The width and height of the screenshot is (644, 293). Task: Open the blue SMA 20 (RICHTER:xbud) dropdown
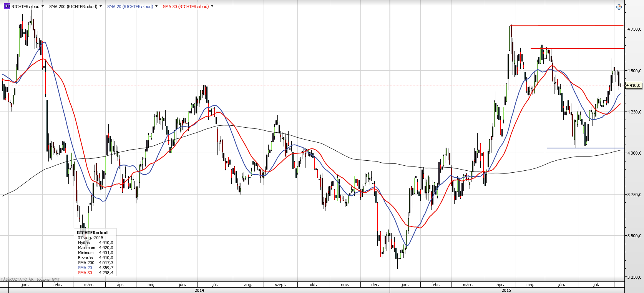(156, 7)
